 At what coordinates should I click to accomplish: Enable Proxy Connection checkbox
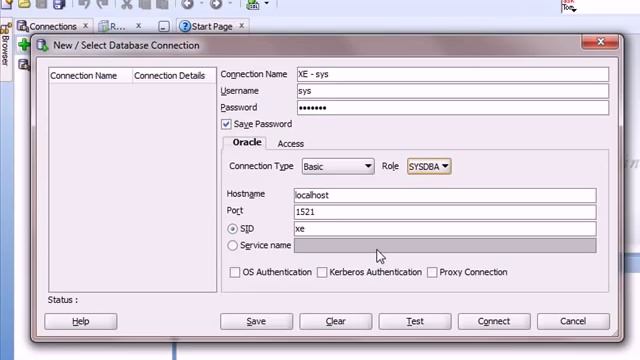click(432, 272)
